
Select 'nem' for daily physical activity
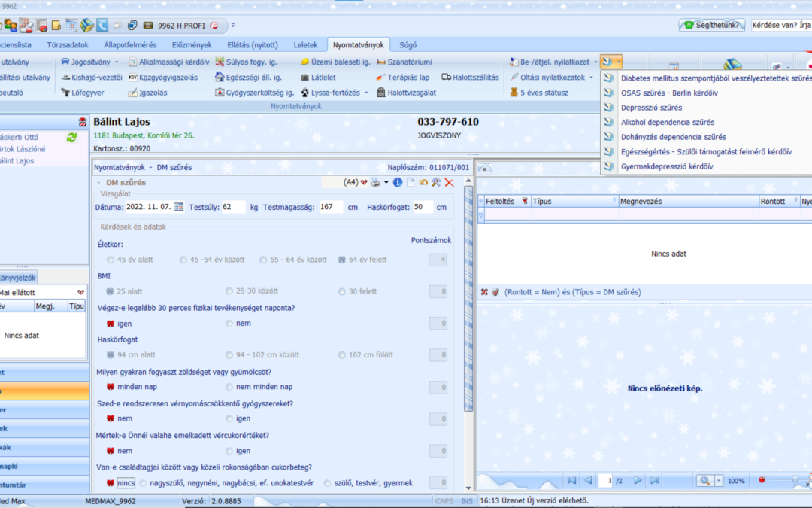pos(230,324)
